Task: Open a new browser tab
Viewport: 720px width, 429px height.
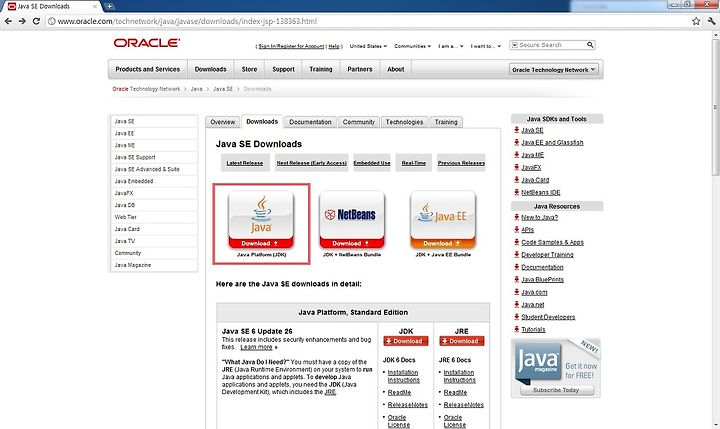Action: click(109, 6)
